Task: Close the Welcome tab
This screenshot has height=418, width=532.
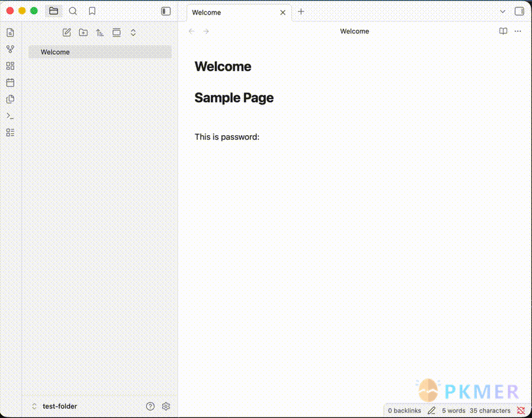Action: [283, 13]
